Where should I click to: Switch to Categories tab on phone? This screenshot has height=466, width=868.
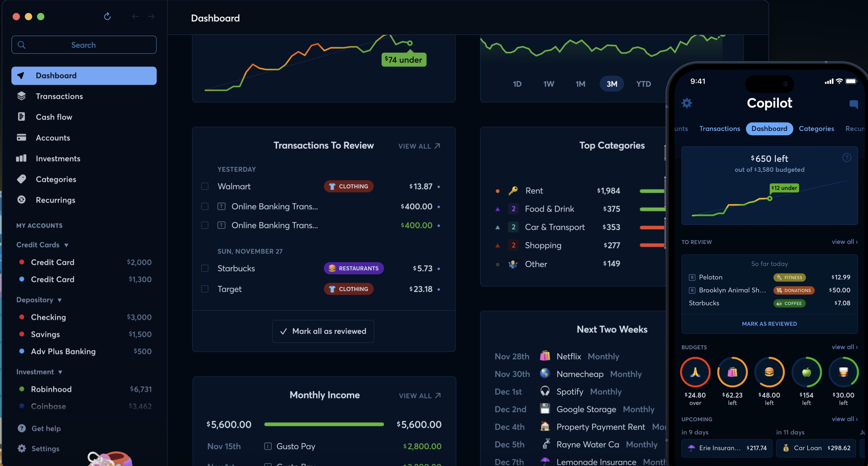pyautogui.click(x=816, y=129)
